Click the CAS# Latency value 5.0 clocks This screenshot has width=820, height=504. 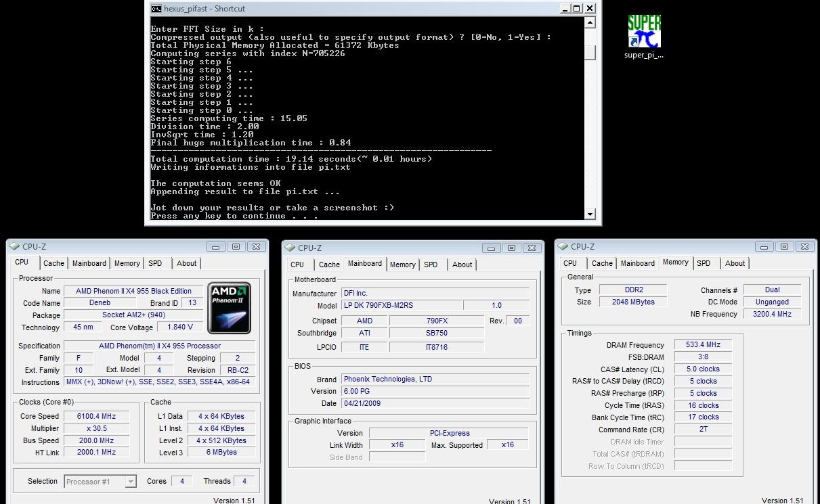[x=703, y=369]
